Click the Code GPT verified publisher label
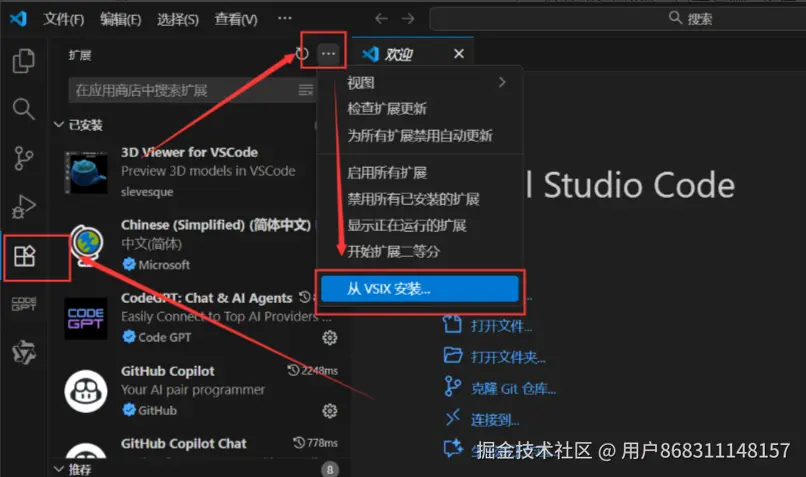This screenshot has height=477, width=806. tap(157, 337)
